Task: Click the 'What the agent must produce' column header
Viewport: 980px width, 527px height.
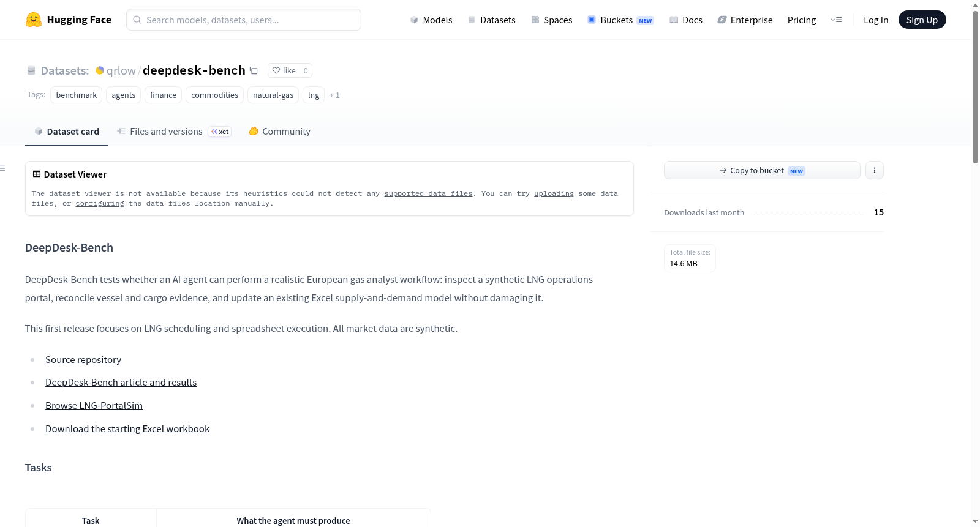Action: coord(293,521)
